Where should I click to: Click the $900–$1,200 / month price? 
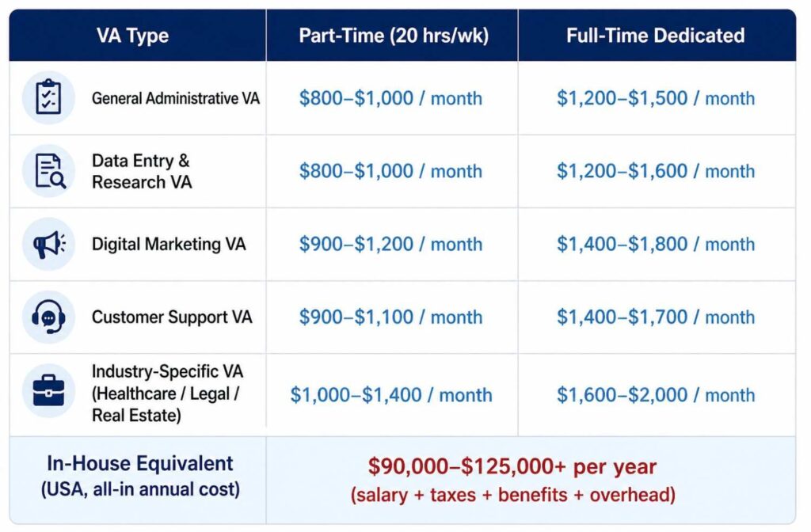click(x=390, y=244)
